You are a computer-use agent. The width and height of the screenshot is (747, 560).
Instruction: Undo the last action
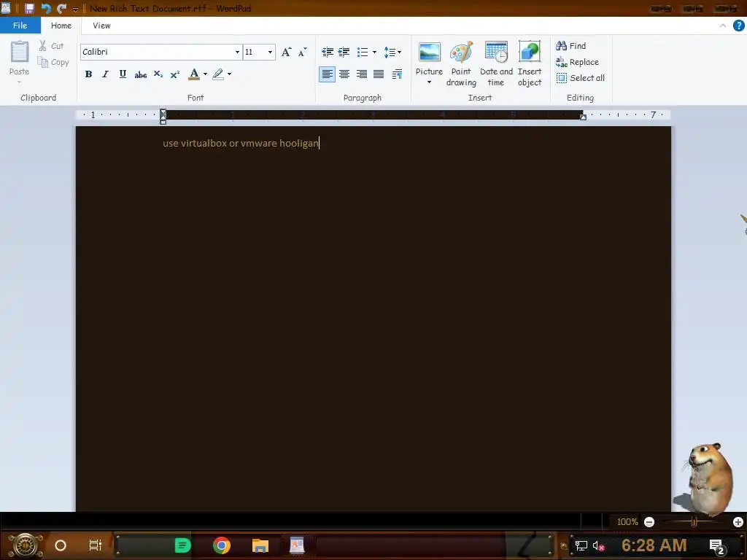coord(46,8)
